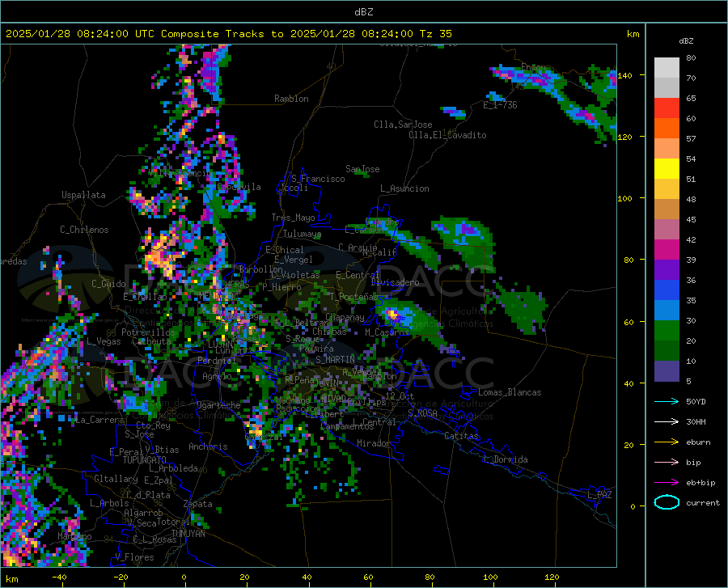Click the Tres_Mayo map label
The height and width of the screenshot is (588, 728).
293,218
